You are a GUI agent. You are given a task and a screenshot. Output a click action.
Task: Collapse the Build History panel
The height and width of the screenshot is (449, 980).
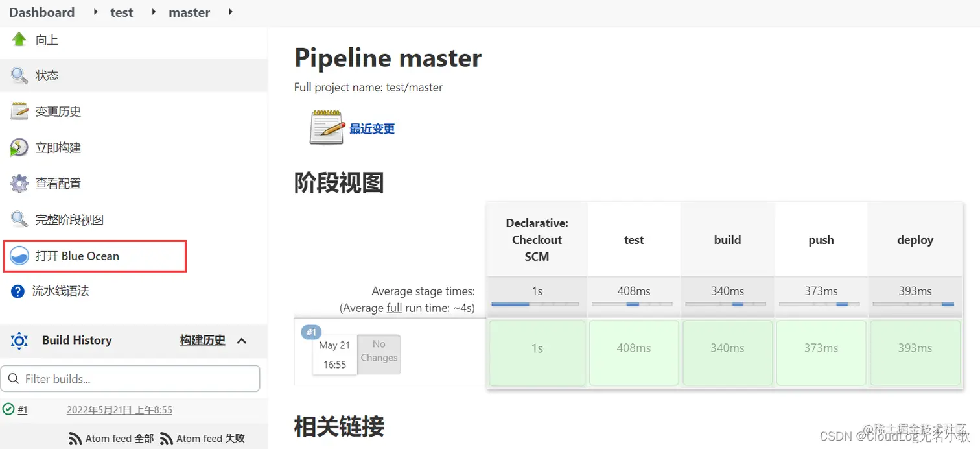(241, 340)
